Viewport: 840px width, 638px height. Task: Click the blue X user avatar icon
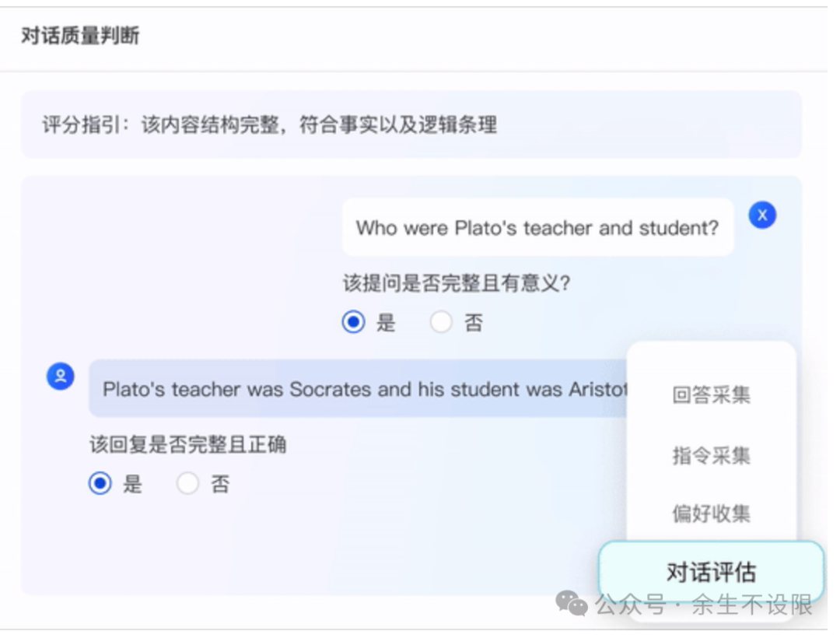tap(762, 216)
